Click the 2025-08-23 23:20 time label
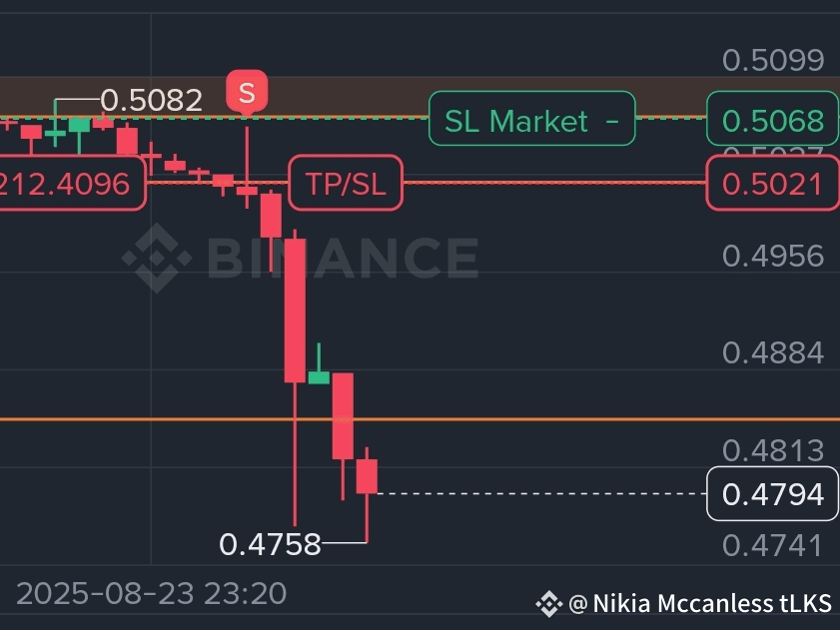This screenshot has width=840, height=630. [152, 593]
